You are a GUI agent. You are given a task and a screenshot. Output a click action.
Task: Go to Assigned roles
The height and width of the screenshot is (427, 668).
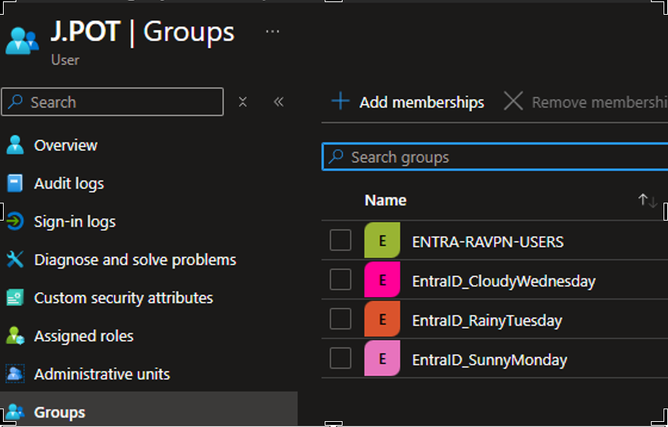coord(84,336)
